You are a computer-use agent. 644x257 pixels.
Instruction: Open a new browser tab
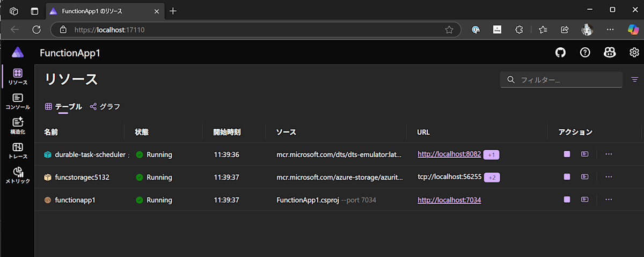pos(173,11)
